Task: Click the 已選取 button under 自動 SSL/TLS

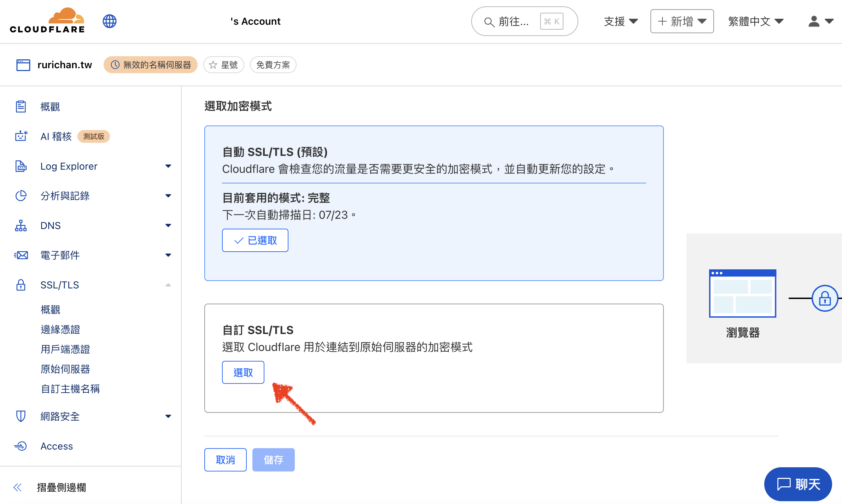Action: tap(255, 240)
